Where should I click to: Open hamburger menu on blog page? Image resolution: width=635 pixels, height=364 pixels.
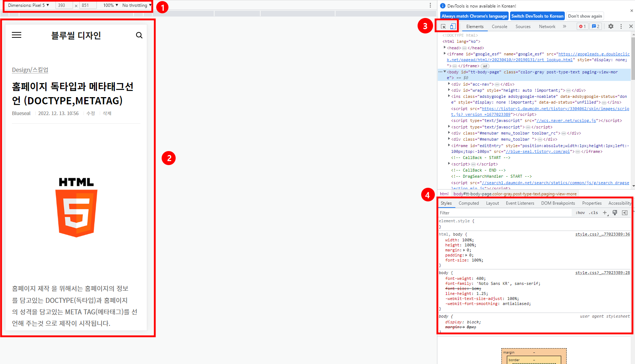(x=17, y=35)
